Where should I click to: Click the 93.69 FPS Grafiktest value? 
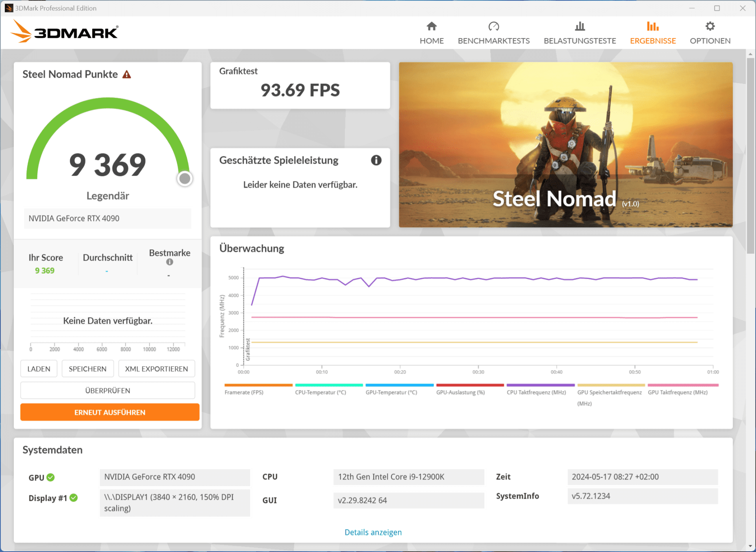point(300,90)
